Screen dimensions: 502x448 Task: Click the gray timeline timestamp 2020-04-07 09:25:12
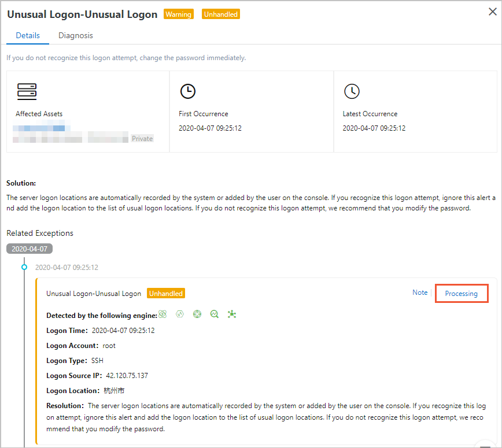(67, 268)
